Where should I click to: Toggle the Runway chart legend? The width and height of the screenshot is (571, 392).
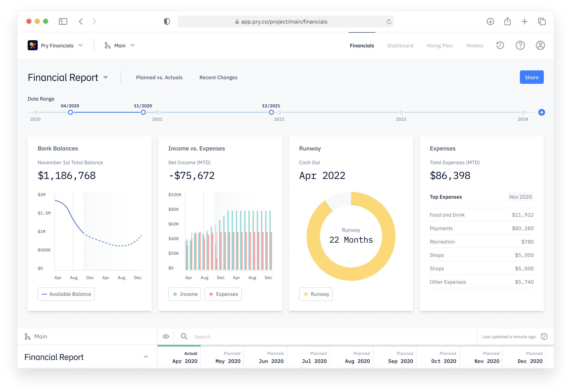click(x=315, y=294)
